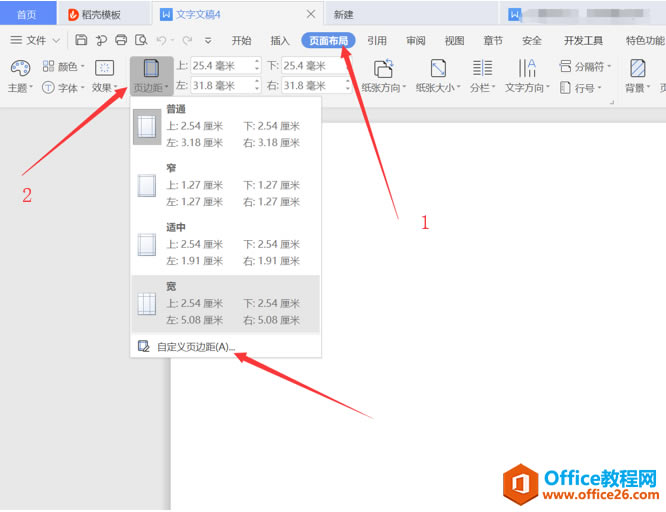666x512 pixels.
Task: Switch to the 安全 ribbon tab
Action: point(532,40)
